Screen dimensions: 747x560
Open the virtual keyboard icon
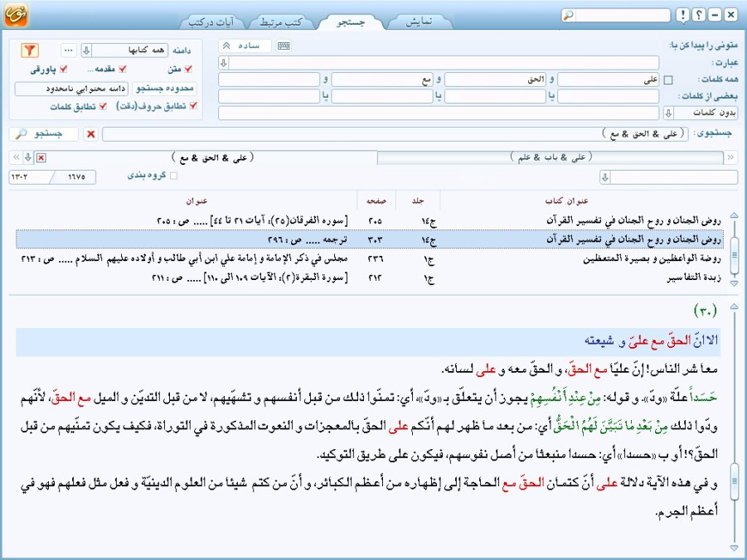tap(284, 46)
